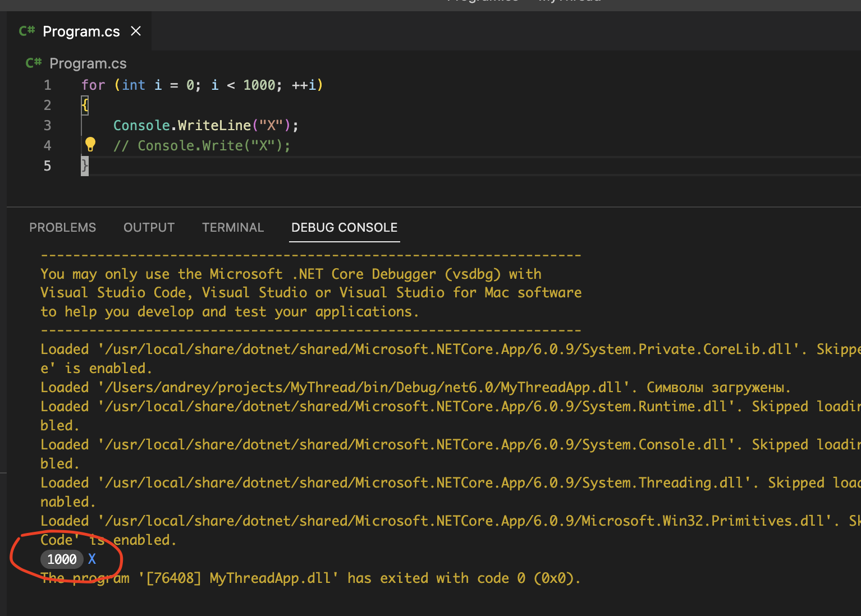Select the Program.cs editor tab
The image size is (861, 616).
click(79, 31)
